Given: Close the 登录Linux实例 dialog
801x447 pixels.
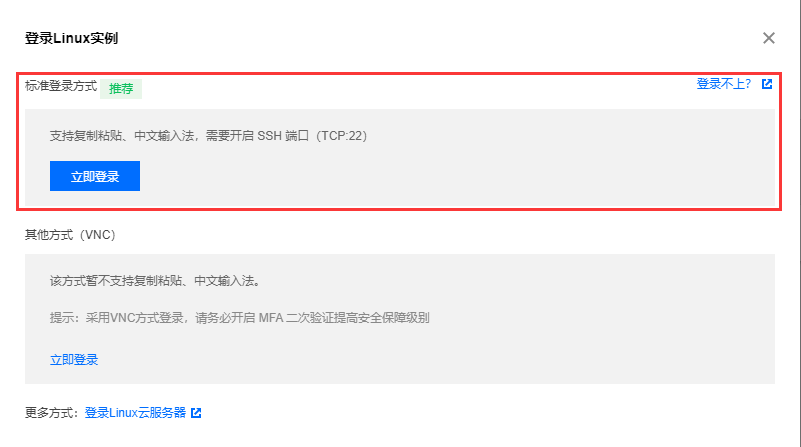Looking at the screenshot, I should pyautogui.click(x=768, y=38).
